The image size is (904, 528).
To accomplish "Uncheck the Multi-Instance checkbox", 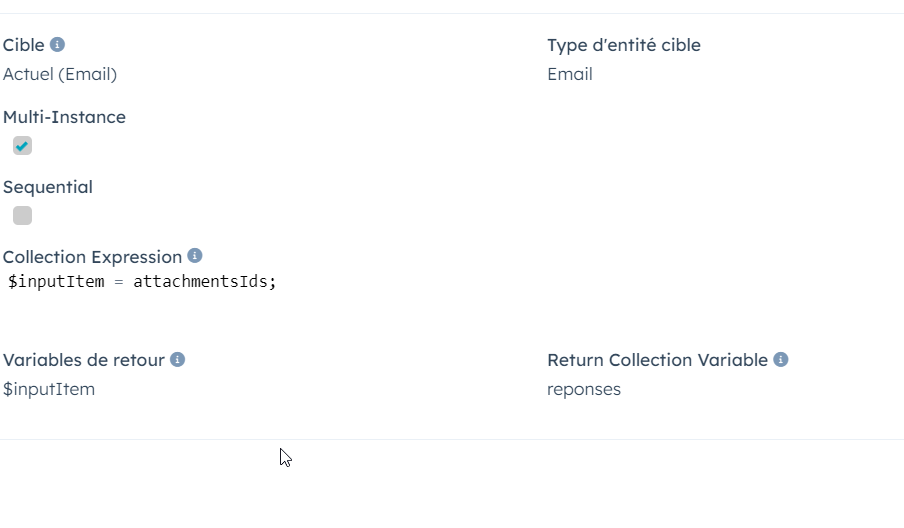I will point(22,146).
